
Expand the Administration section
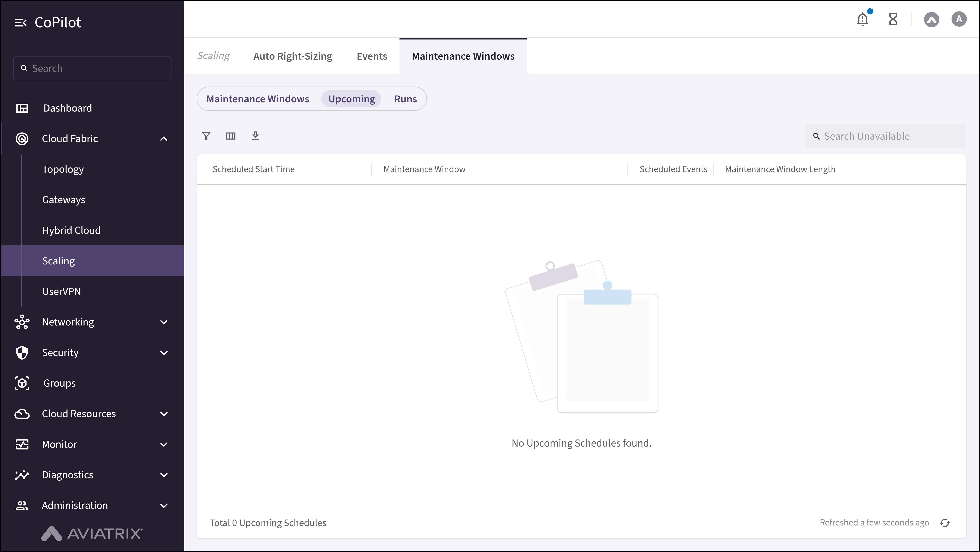click(164, 505)
